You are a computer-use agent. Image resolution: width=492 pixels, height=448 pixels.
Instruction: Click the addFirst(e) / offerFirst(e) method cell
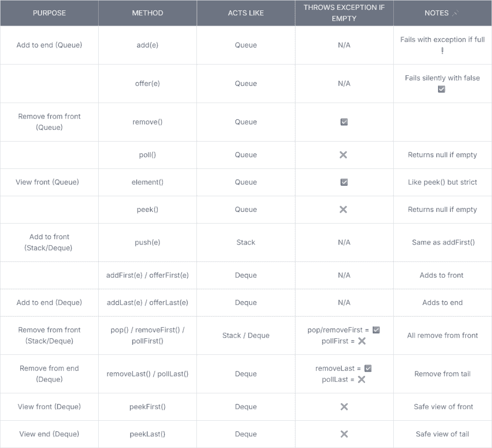click(148, 275)
